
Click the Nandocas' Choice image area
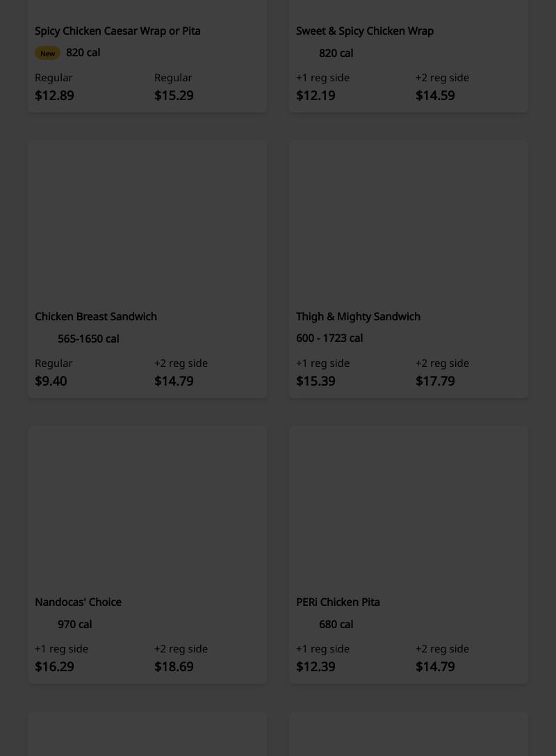[147, 508]
